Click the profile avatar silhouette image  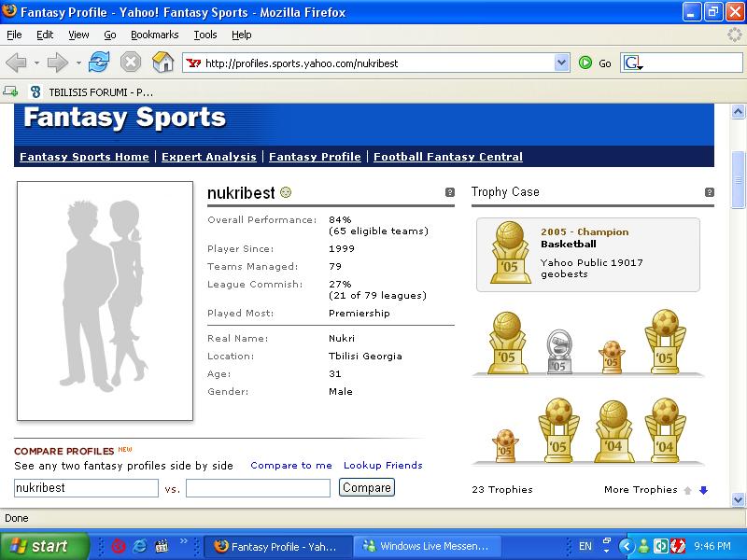pyautogui.click(x=105, y=301)
